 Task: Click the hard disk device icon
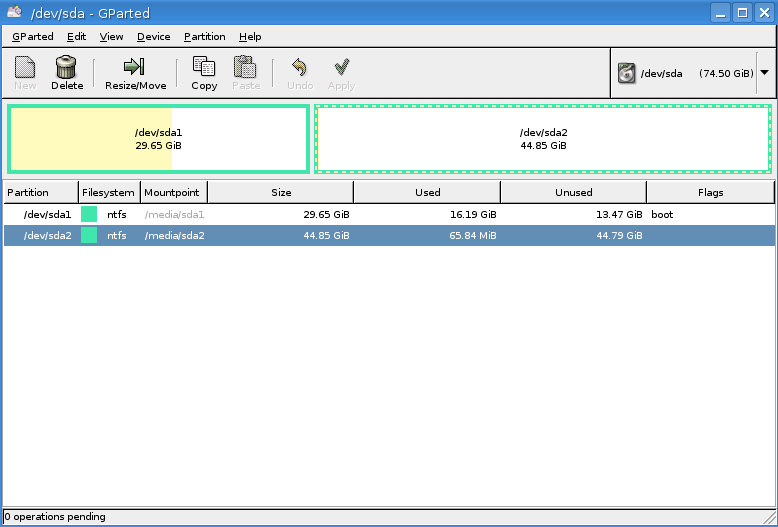point(627,73)
